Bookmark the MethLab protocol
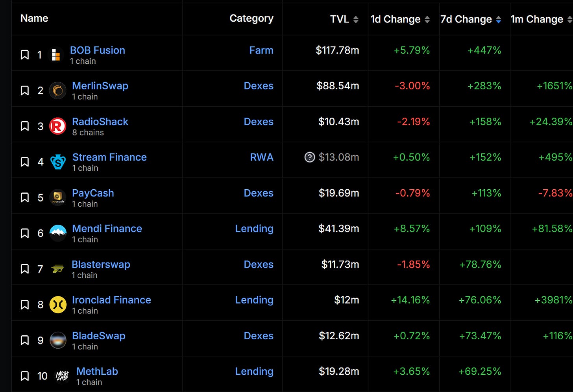The width and height of the screenshot is (573, 392). pyautogui.click(x=24, y=376)
